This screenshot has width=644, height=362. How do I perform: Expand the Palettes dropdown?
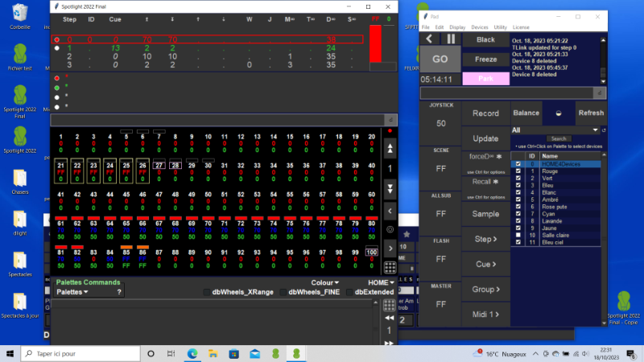[x=72, y=292]
